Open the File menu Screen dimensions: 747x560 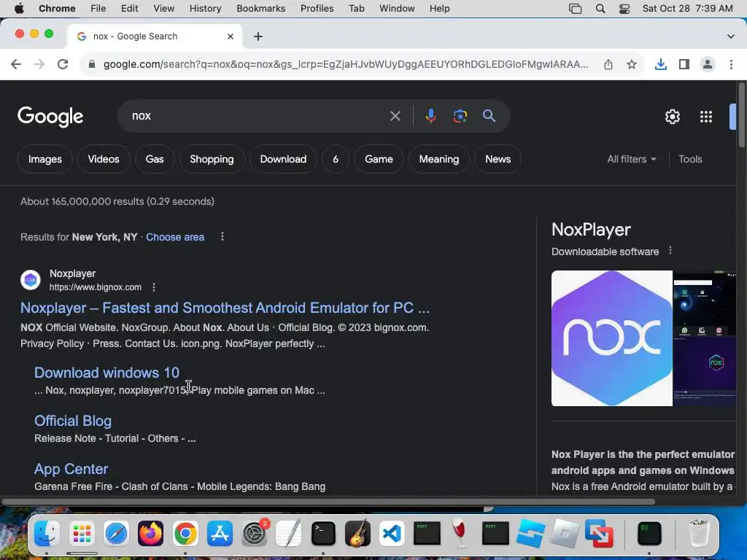click(x=98, y=9)
